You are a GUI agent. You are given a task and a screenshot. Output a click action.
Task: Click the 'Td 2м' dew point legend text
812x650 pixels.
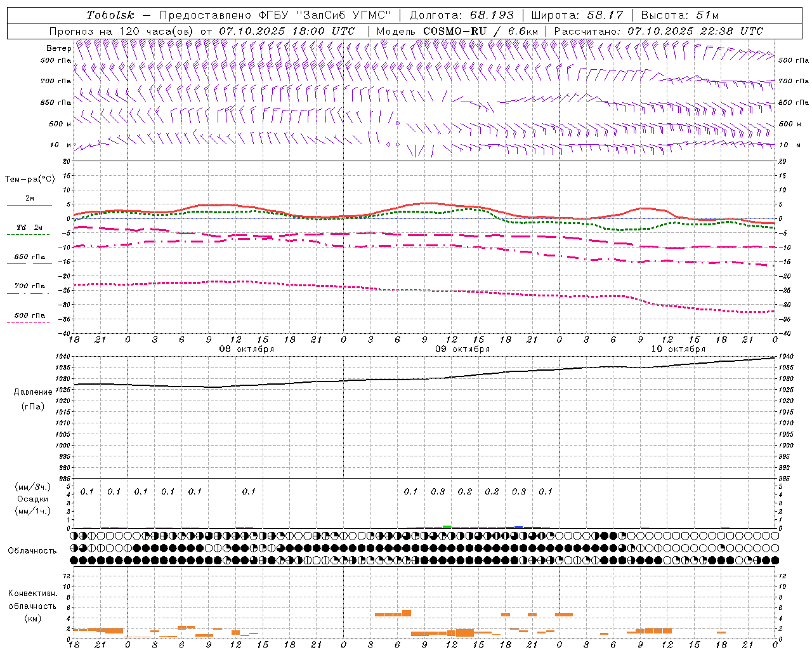pyautogui.click(x=29, y=227)
